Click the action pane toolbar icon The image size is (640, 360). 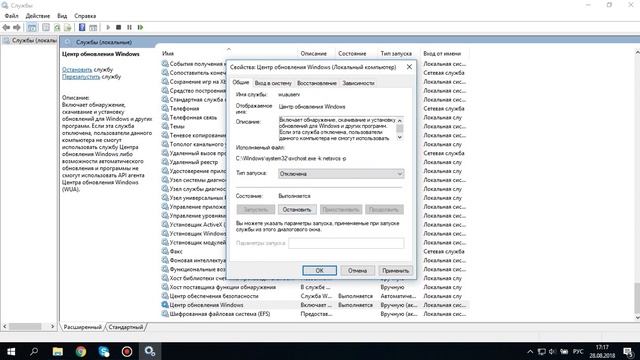93,27
